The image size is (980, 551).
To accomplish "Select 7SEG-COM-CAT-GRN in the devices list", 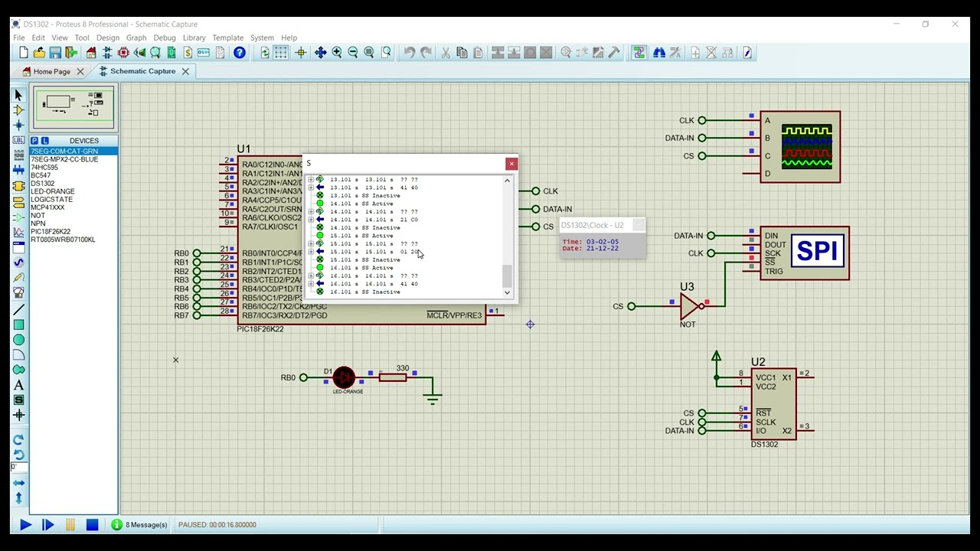I will click(73, 152).
